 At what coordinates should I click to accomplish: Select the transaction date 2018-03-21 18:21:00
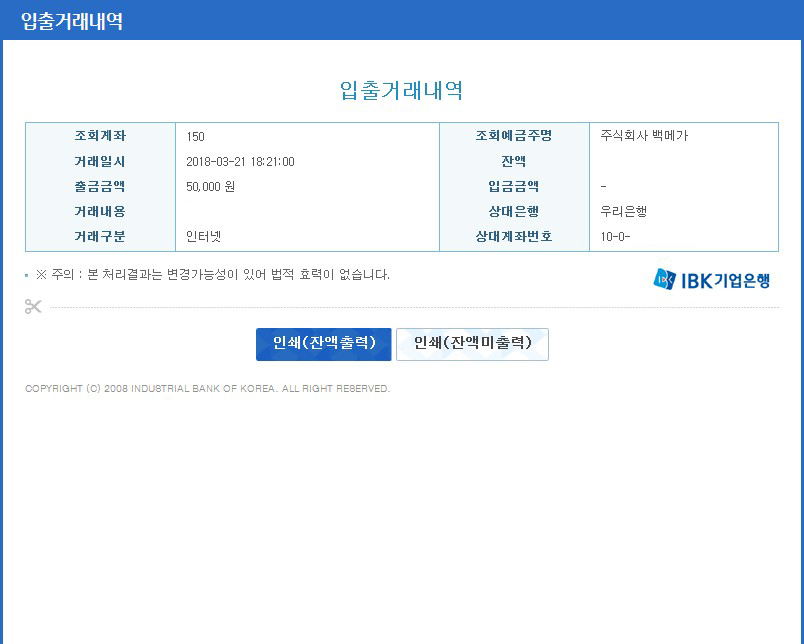tap(240, 162)
